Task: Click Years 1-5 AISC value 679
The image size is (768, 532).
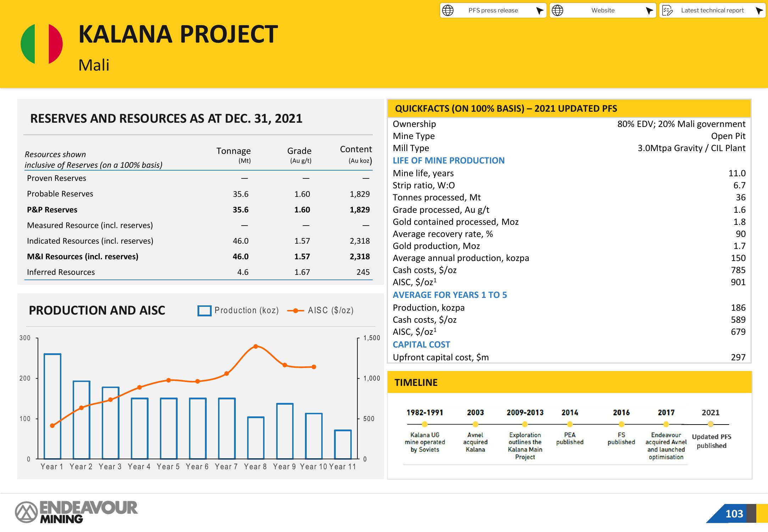Action: (738, 332)
